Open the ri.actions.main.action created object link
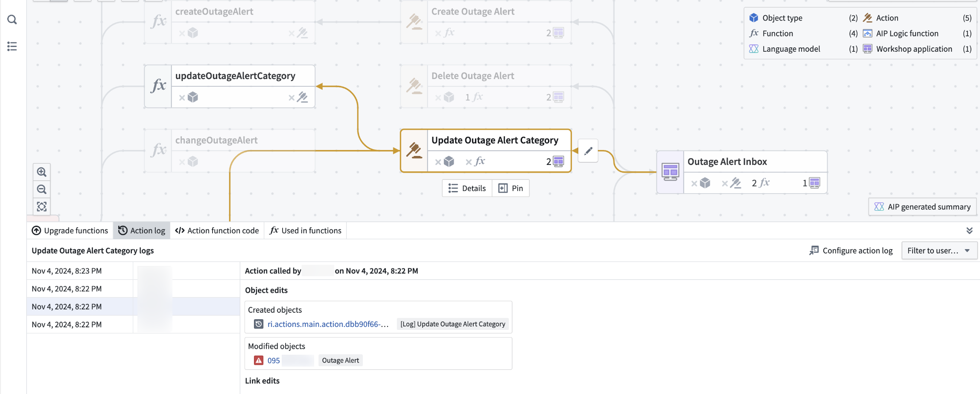This screenshot has width=980, height=394. [328, 324]
